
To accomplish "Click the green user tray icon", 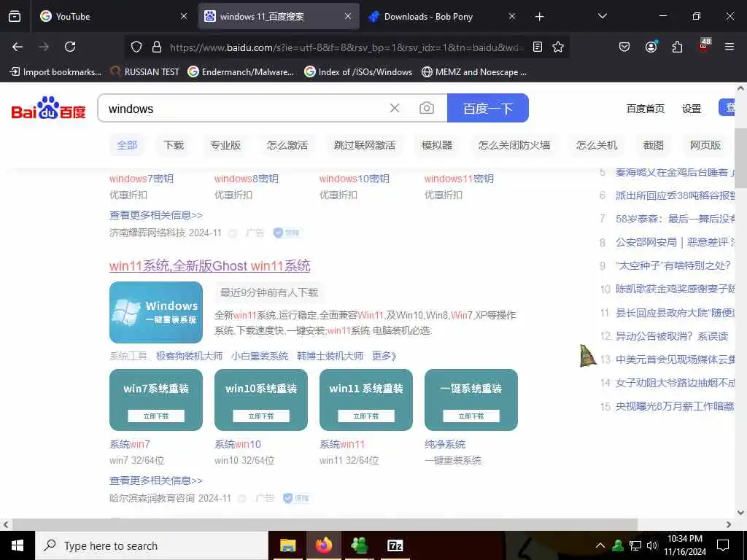I will 618,545.
